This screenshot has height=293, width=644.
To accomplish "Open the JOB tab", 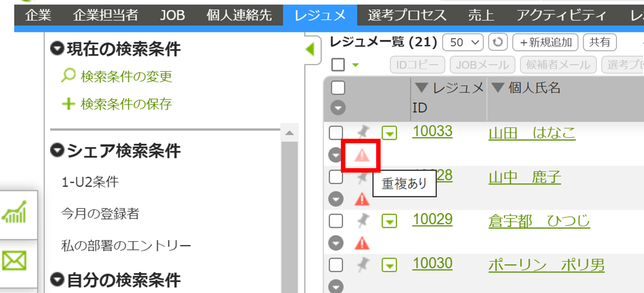I will coord(172,15).
